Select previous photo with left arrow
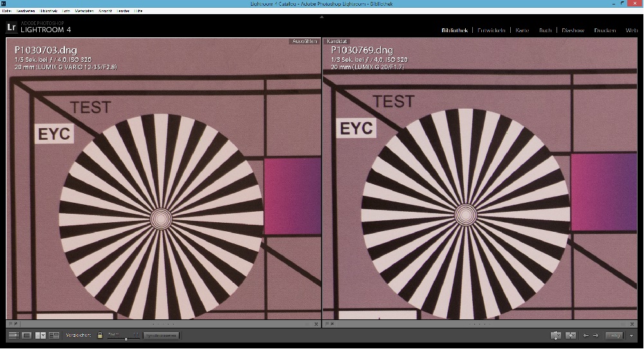The width and height of the screenshot is (644, 349). pyautogui.click(x=585, y=335)
